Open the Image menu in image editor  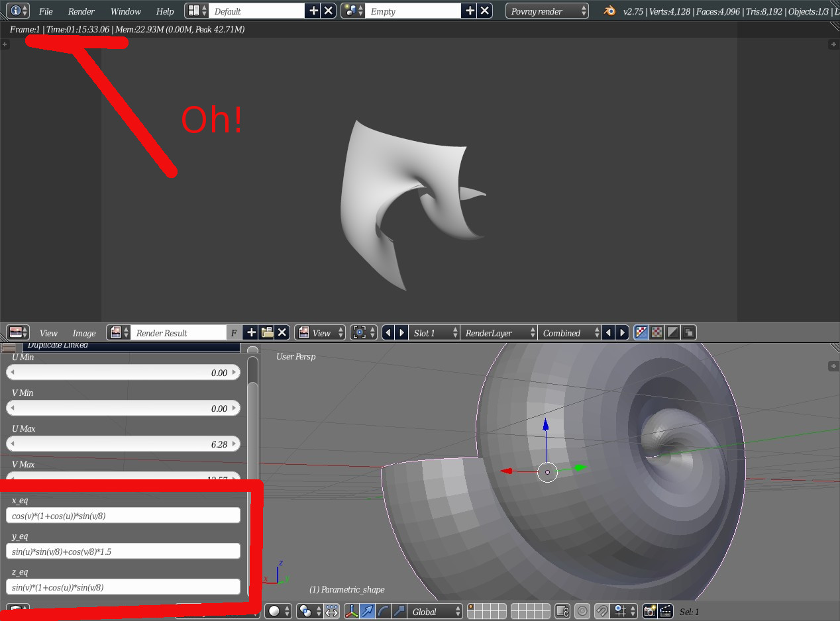(x=84, y=333)
